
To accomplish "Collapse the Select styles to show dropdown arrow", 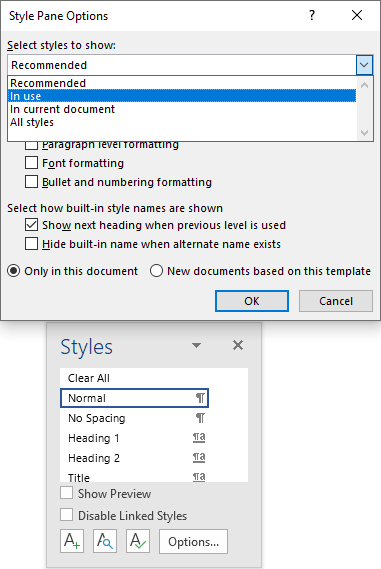I will point(364,65).
